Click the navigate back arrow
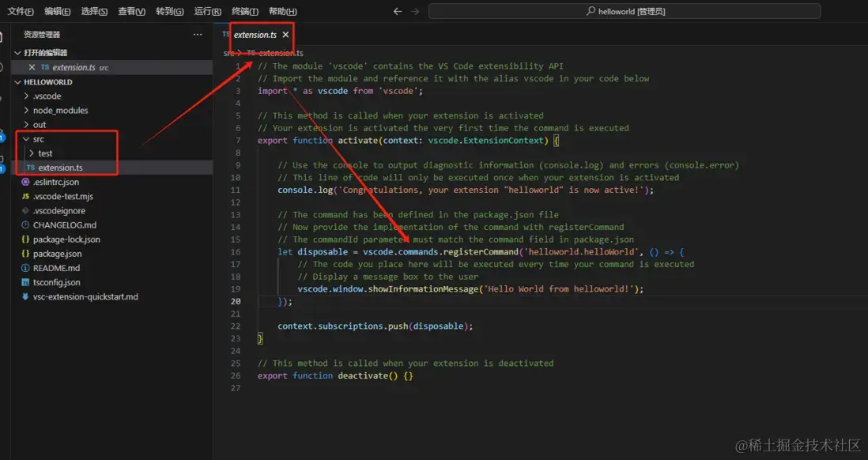The width and height of the screenshot is (868, 460). (x=398, y=11)
